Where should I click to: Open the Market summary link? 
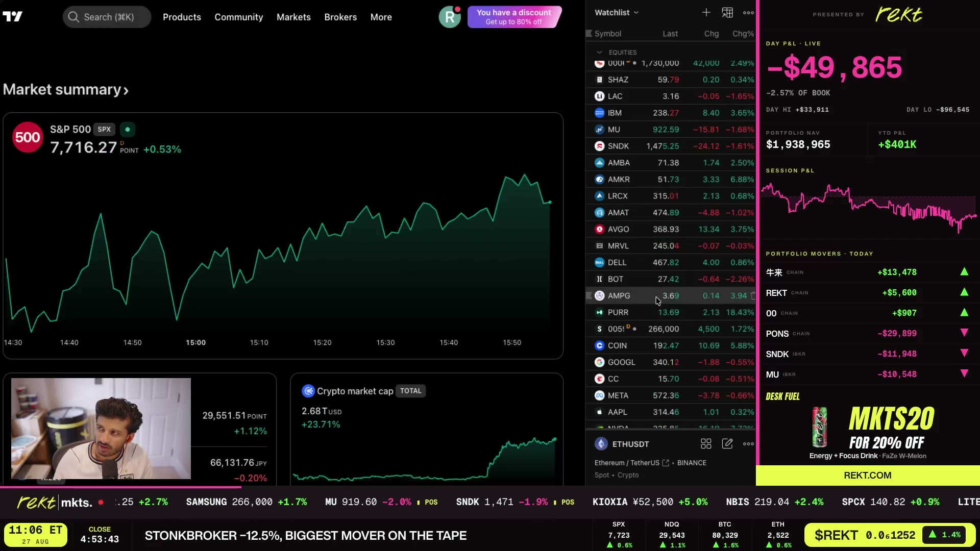(x=66, y=90)
